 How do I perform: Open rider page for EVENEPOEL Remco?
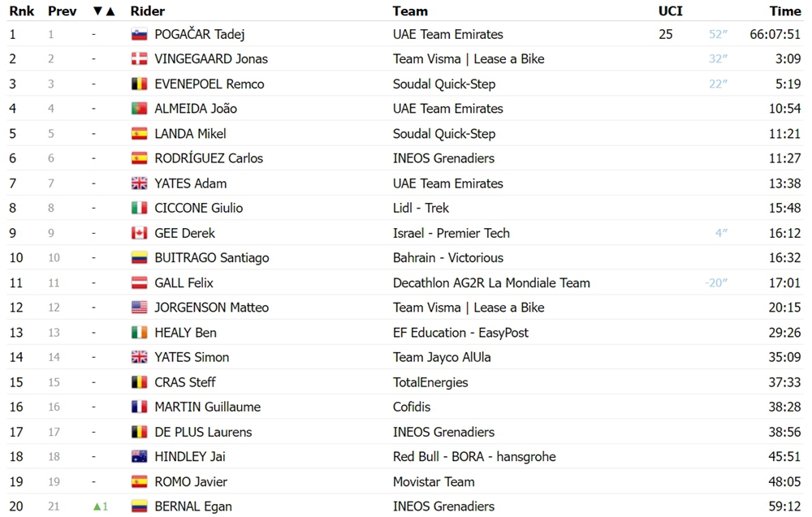point(209,84)
